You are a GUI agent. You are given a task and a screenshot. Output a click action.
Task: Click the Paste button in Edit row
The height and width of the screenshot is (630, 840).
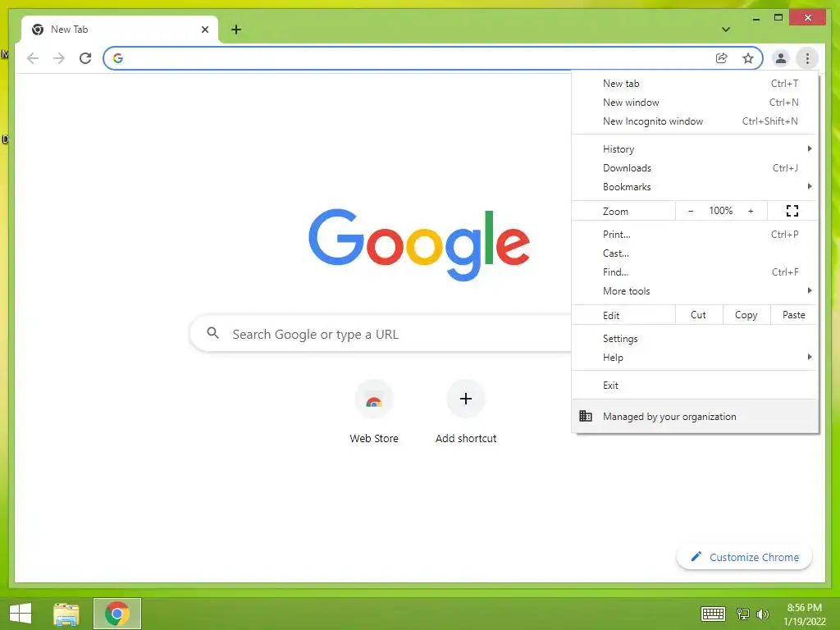(794, 315)
